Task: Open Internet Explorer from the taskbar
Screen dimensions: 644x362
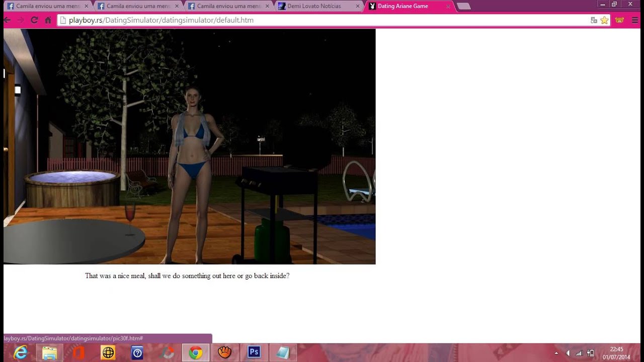Action: (x=21, y=353)
